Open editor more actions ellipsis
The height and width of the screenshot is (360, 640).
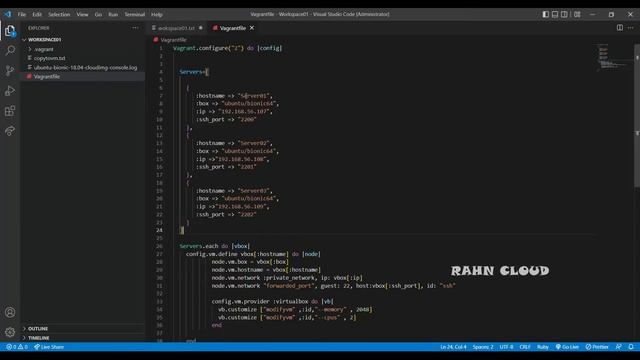(x=631, y=28)
